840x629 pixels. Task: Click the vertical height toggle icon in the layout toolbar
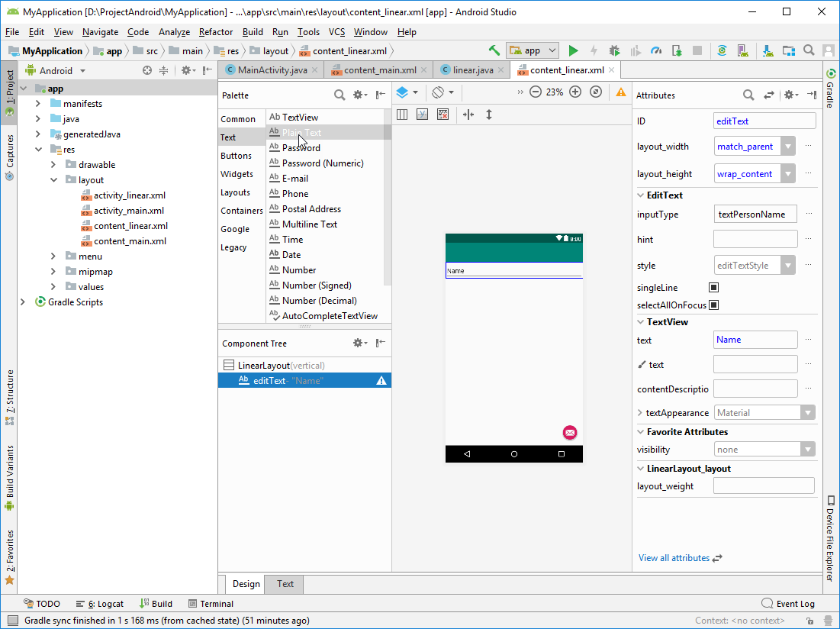point(488,115)
